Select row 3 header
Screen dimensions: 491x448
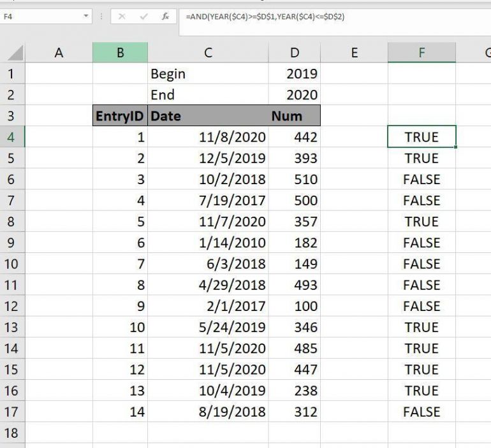[11, 116]
